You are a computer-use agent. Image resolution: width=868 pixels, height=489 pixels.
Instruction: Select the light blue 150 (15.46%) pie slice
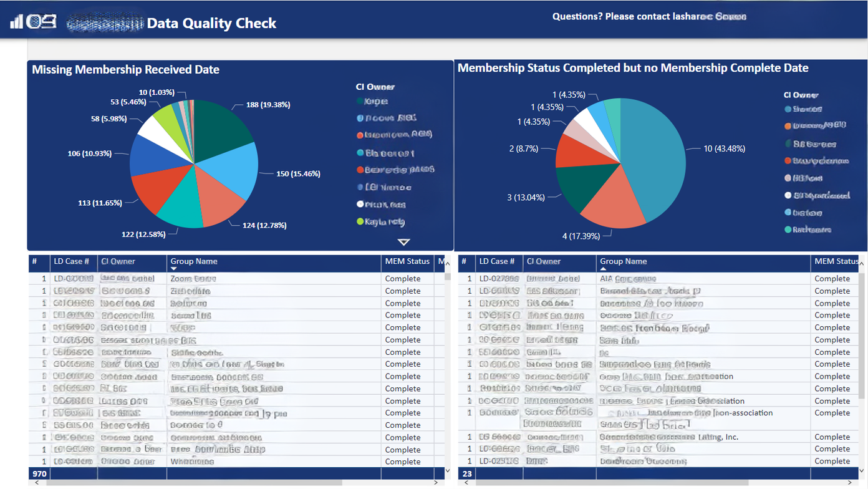pos(229,172)
